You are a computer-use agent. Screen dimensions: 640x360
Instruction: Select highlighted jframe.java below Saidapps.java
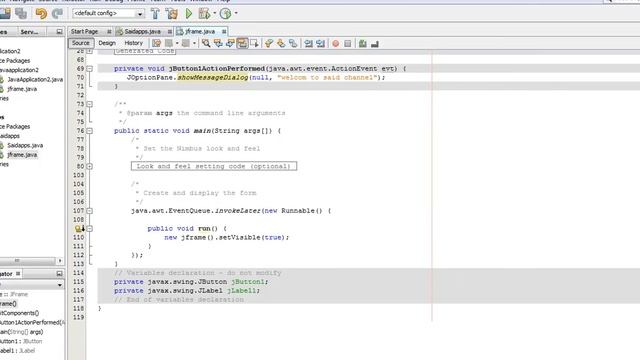click(x=22, y=155)
